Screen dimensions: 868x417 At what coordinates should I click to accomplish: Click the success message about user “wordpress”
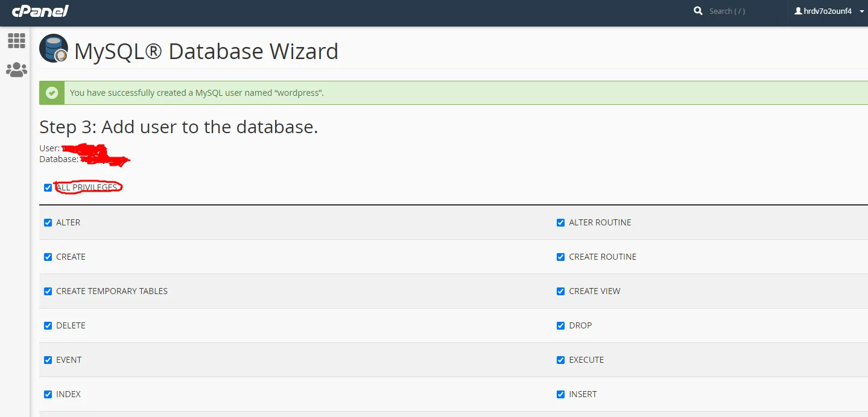coord(197,93)
